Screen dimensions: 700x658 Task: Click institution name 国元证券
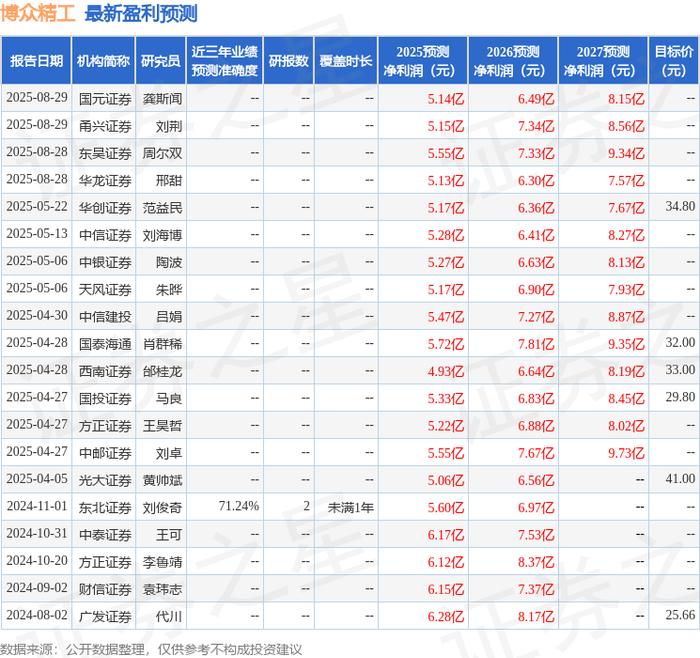click(105, 99)
